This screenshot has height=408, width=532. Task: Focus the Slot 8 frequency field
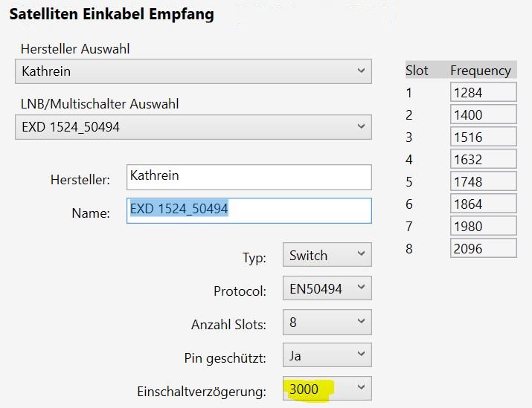[483, 248]
